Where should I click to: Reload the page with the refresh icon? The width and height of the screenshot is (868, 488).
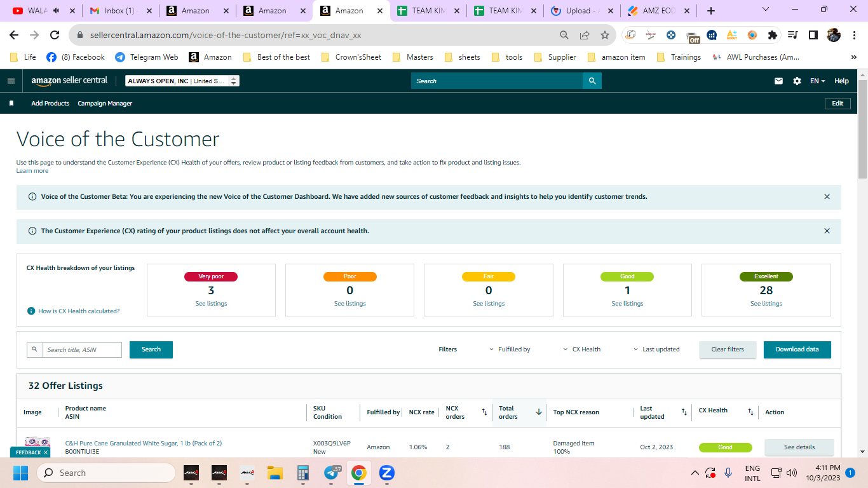coord(55,35)
